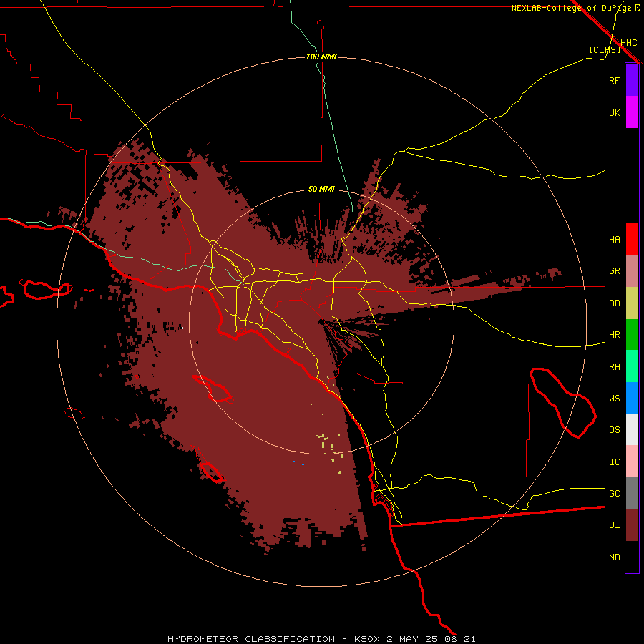The height and width of the screenshot is (644, 644).
Task: Click the 'IC' legend label
Action: [x=614, y=462]
